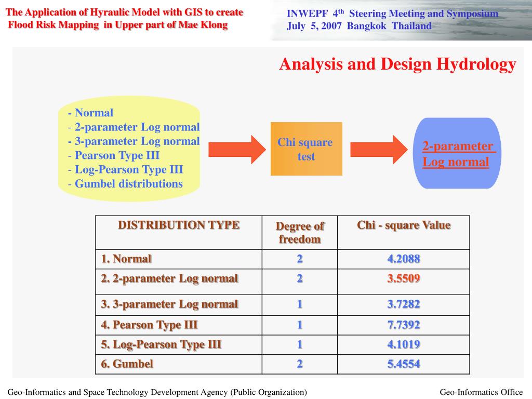Select the 'Chi - square Value' table header

[404, 225]
